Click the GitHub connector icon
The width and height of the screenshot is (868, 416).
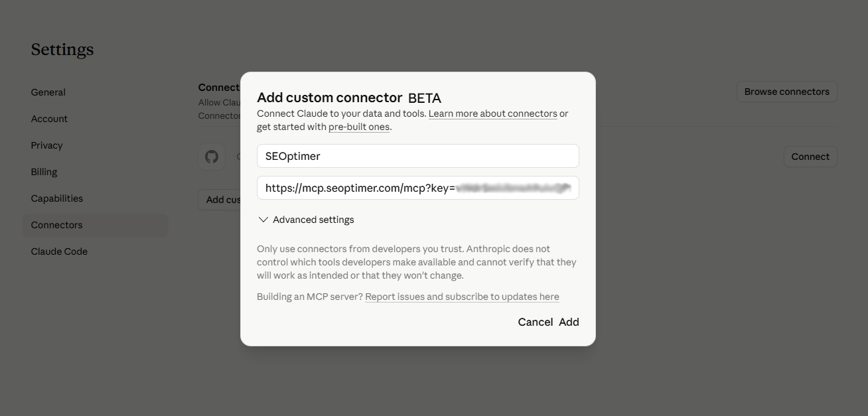coord(211,157)
